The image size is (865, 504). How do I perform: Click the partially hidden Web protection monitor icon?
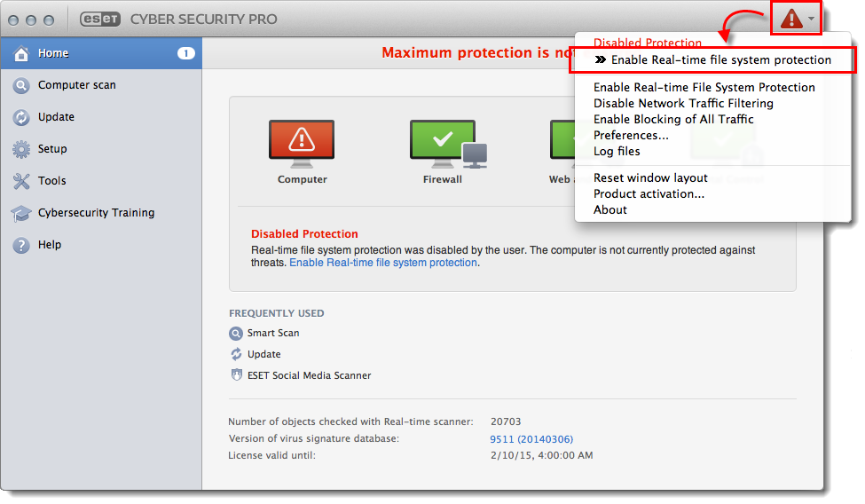[562, 144]
